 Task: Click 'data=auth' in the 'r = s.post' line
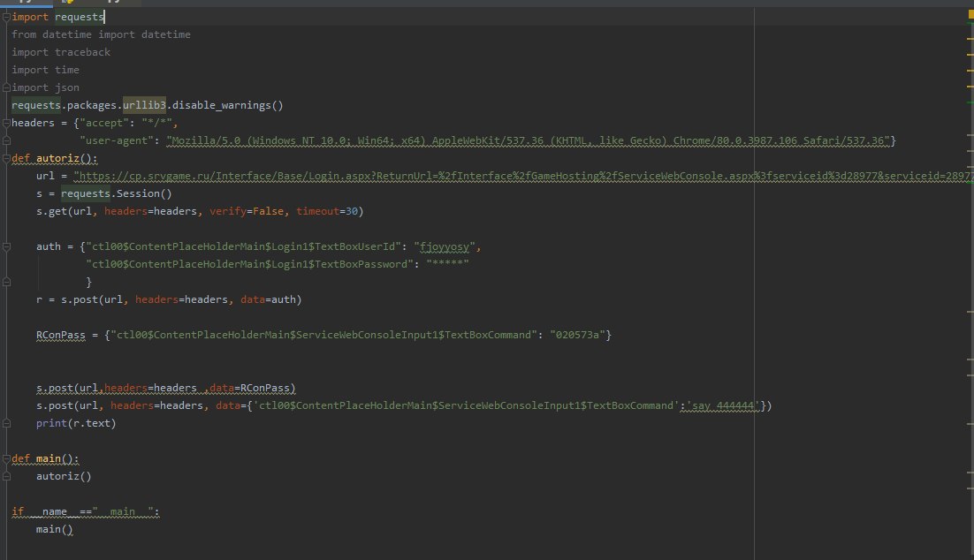tap(268, 299)
